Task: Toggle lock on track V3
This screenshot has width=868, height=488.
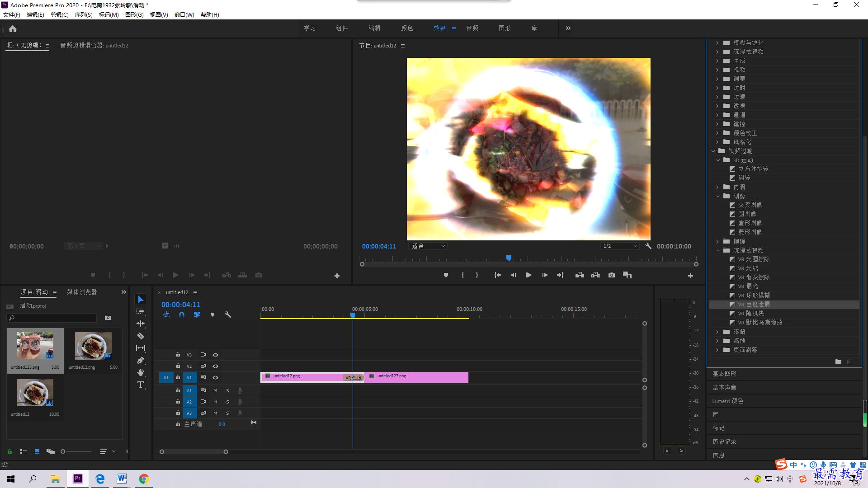Action: tap(178, 355)
